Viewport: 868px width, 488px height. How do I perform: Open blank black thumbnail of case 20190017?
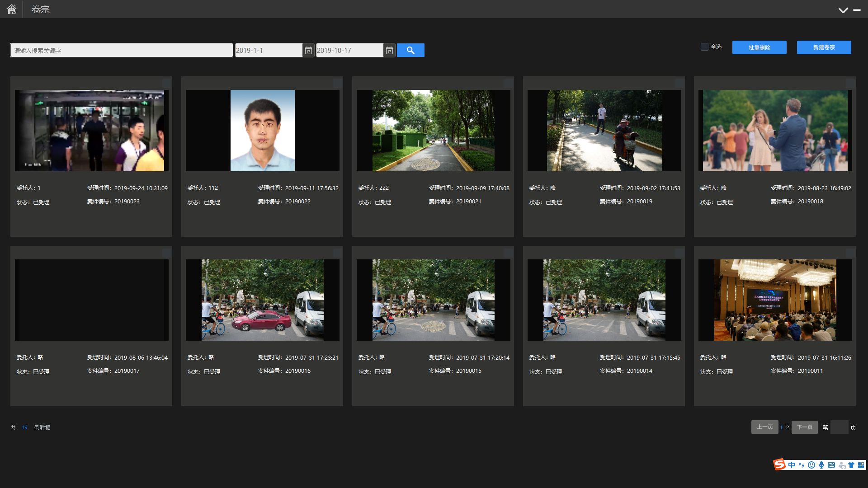tap(92, 300)
